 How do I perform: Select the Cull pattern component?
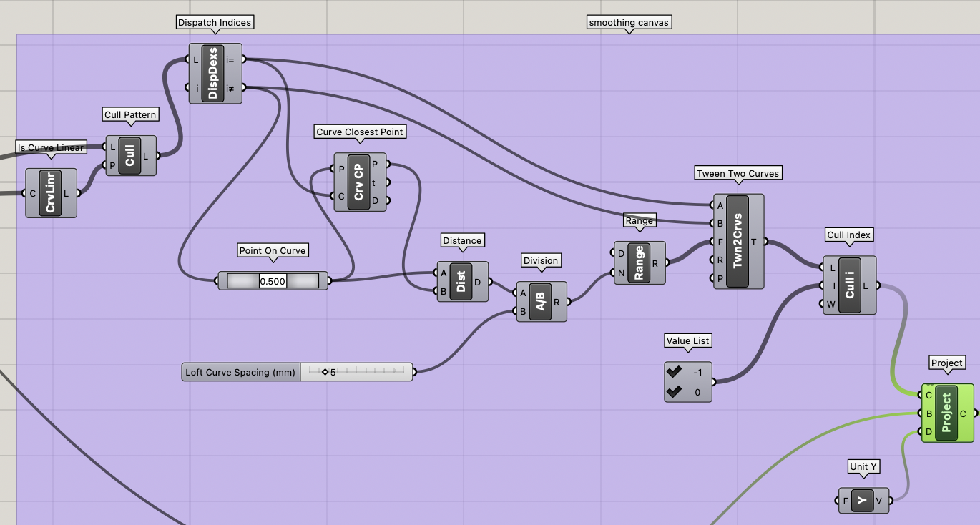point(131,156)
